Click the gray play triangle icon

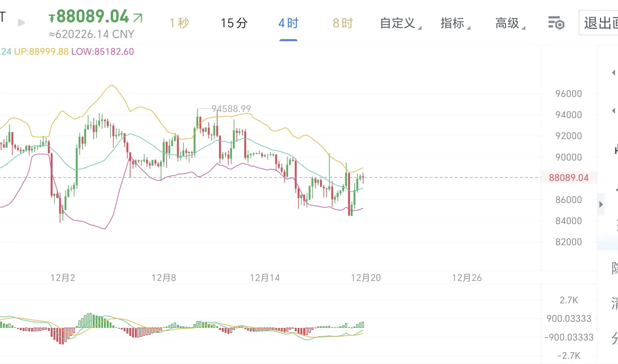click(21, 23)
